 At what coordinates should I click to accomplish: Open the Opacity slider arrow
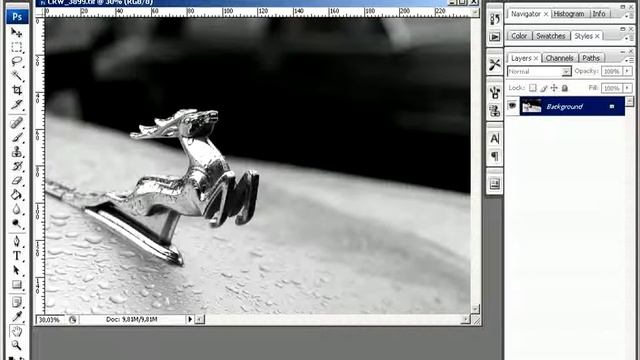[627, 71]
